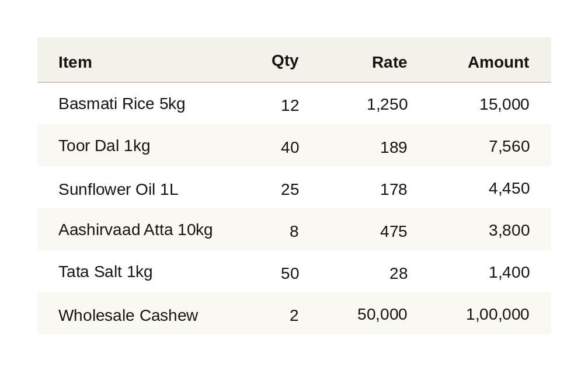Click the Toor Dal 1kg item

pyautogui.click(x=105, y=146)
